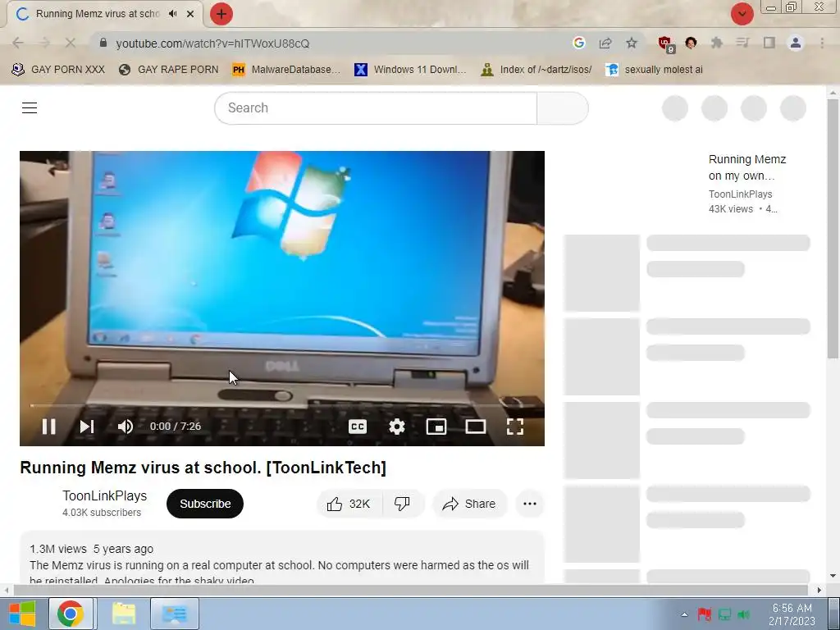840x630 pixels.
Task: Open Chrome's three-dot menu
Action: (822, 43)
